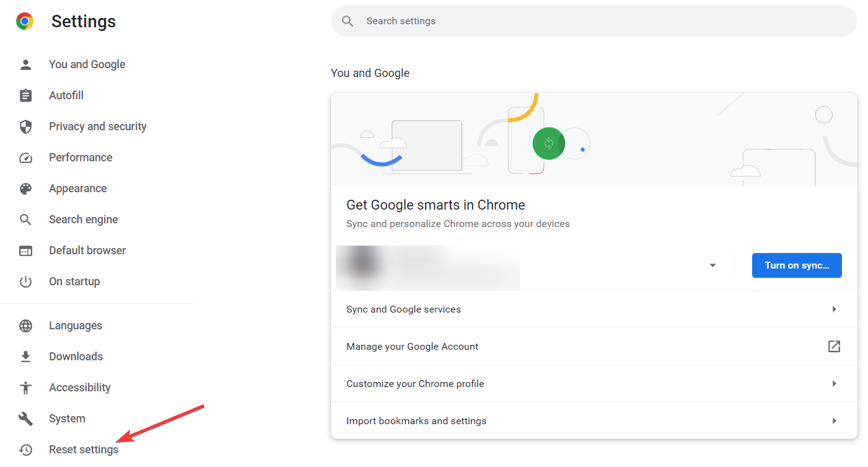The image size is (868, 467).
Task: Click the You and Google section heading
Action: click(x=370, y=73)
